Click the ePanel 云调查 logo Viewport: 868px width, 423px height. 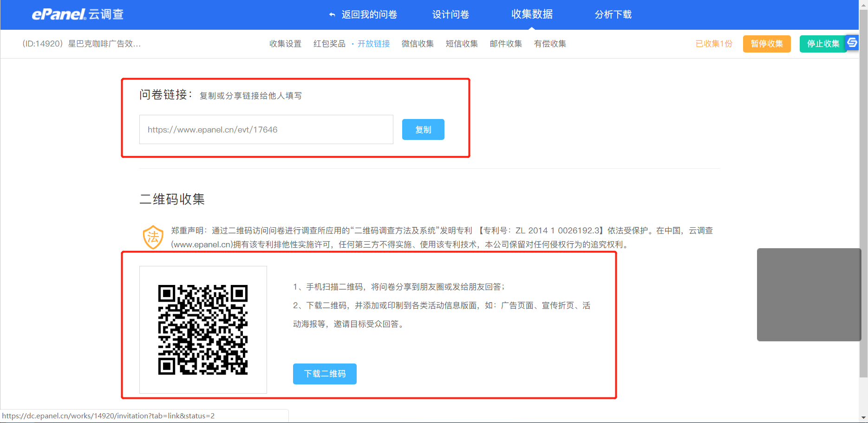point(78,14)
